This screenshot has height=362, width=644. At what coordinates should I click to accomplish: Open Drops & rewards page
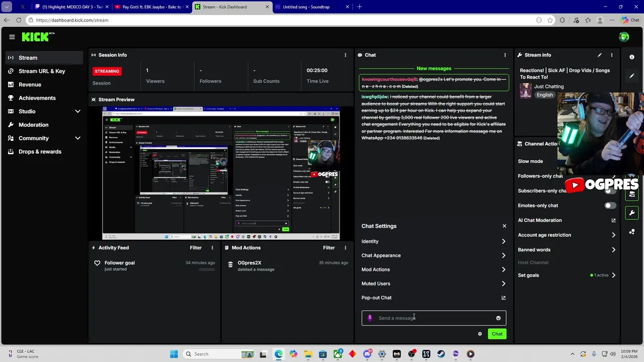[x=44, y=151]
